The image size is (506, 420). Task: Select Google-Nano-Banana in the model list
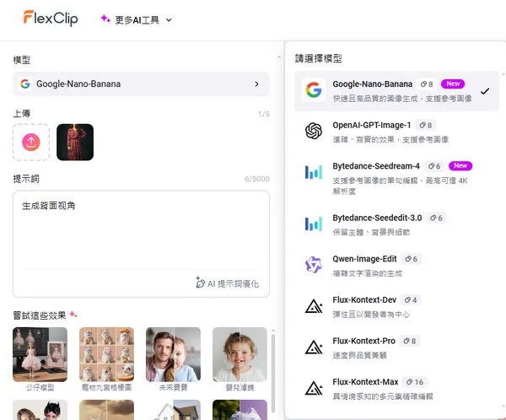[x=396, y=91]
